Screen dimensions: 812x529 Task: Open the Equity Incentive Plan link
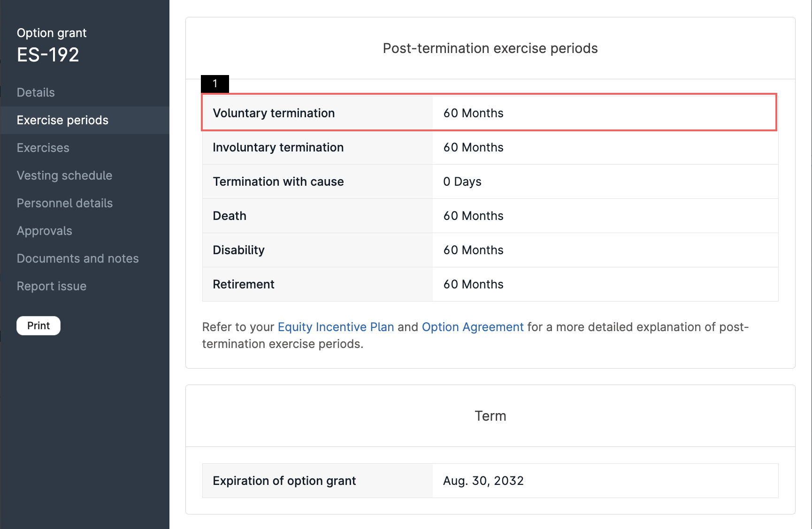click(x=336, y=327)
